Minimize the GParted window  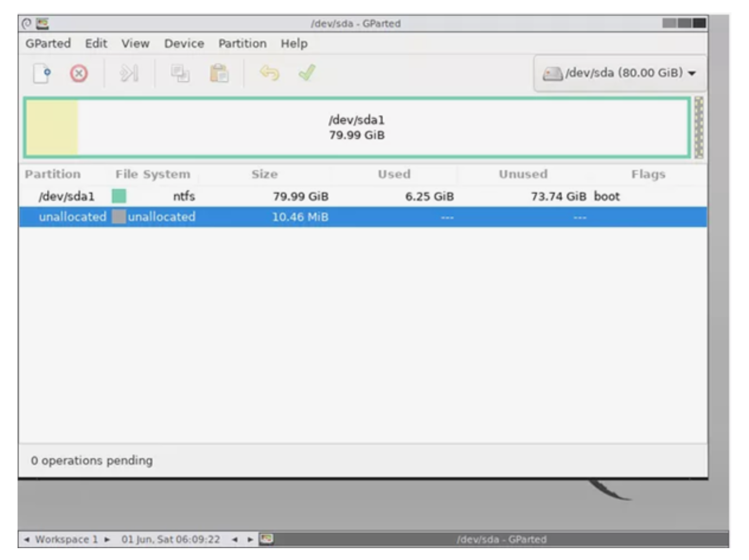point(669,23)
